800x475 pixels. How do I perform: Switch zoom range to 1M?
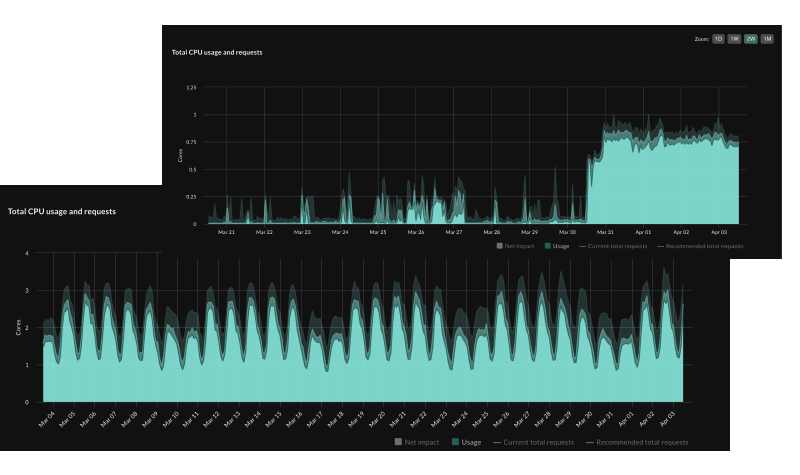click(767, 39)
